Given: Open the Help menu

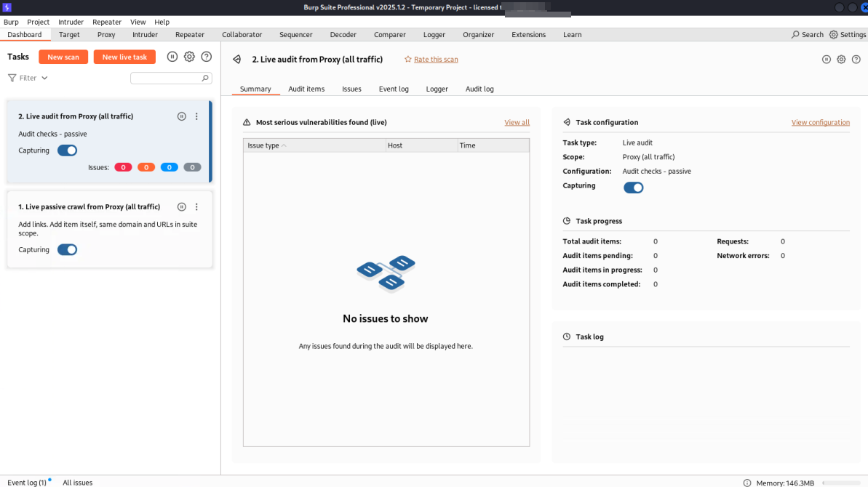Looking at the screenshot, I should pos(162,22).
